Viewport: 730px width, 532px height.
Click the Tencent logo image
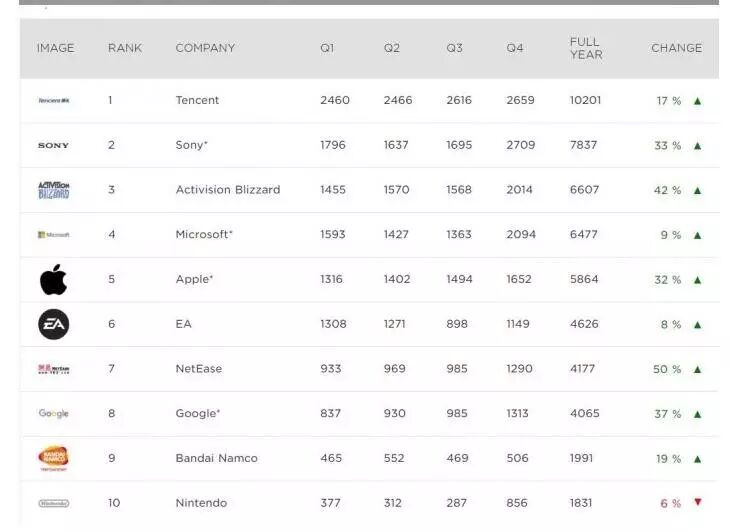54,101
